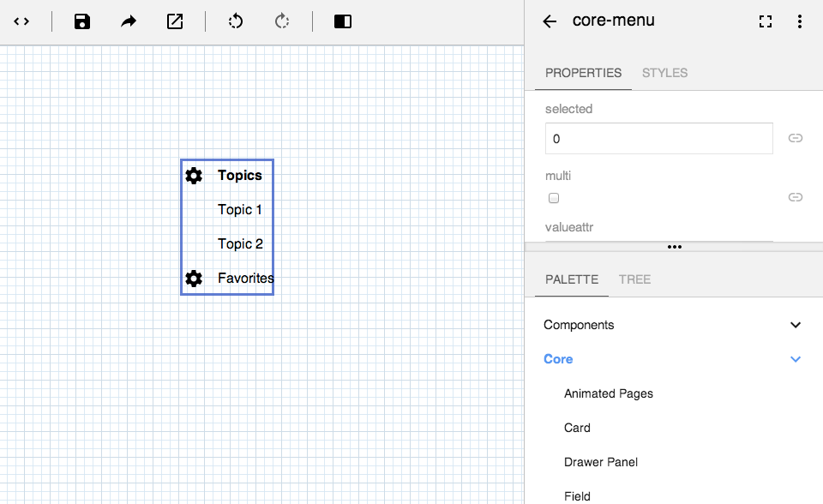Enable the multi checkbox for core-menu
Image resolution: width=823 pixels, height=504 pixels.
(x=554, y=197)
